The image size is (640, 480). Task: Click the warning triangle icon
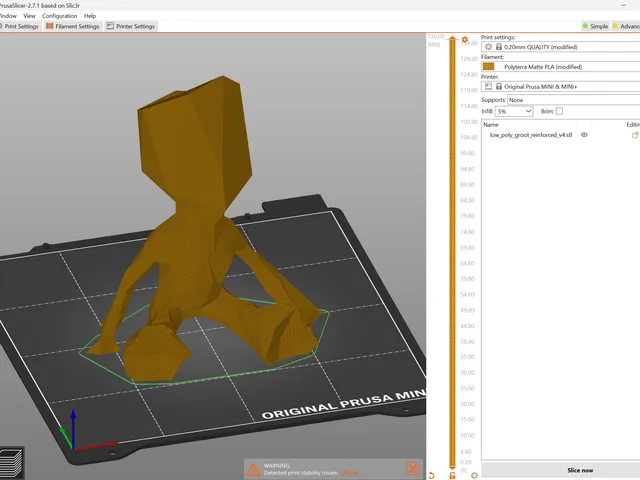point(253,469)
